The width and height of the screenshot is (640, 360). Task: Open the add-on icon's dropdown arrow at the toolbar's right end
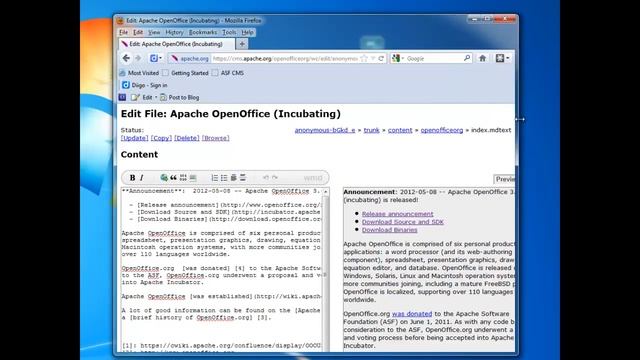pyautogui.click(x=508, y=58)
